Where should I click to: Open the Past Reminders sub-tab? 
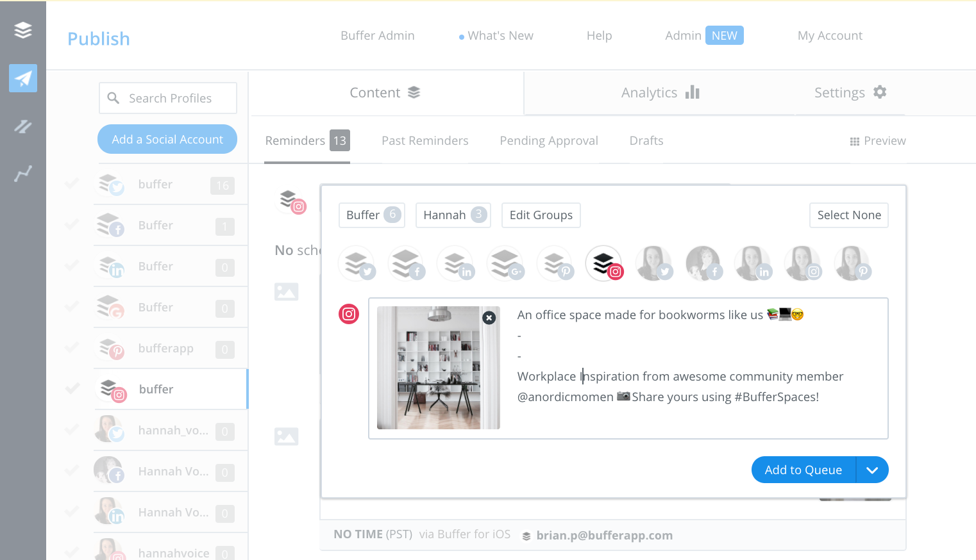425,140
